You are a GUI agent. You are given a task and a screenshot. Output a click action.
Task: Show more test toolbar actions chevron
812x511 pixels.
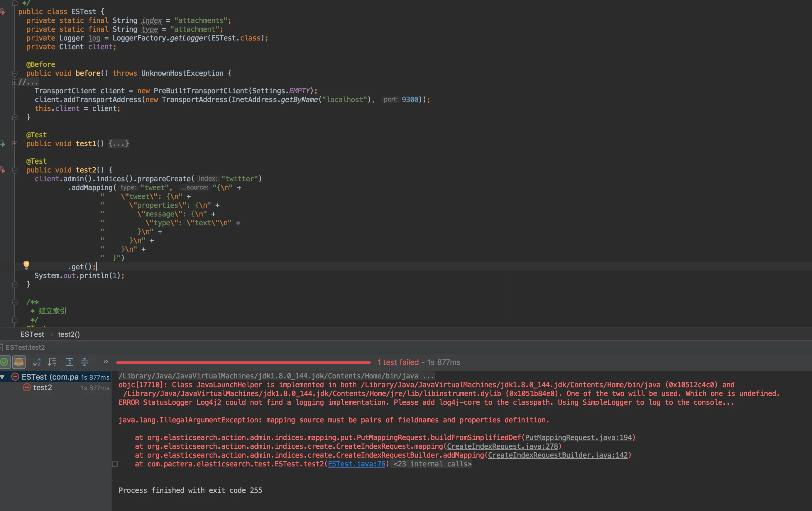click(106, 362)
